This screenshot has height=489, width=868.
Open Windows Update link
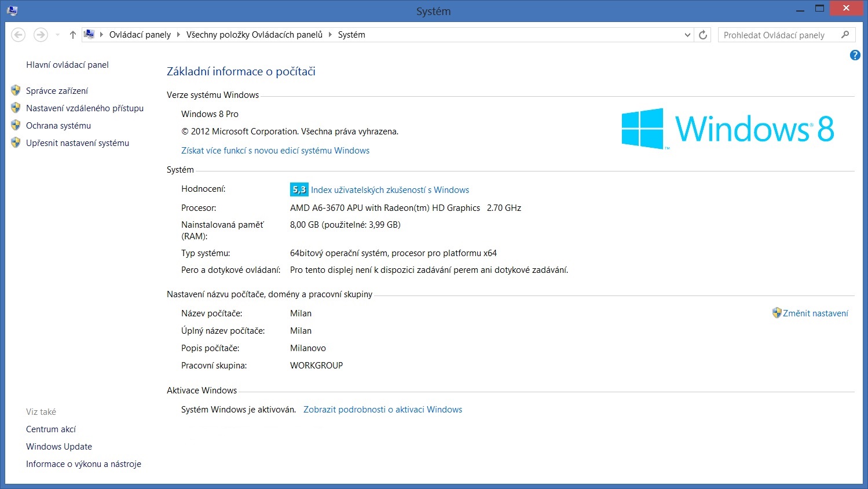[59, 447]
